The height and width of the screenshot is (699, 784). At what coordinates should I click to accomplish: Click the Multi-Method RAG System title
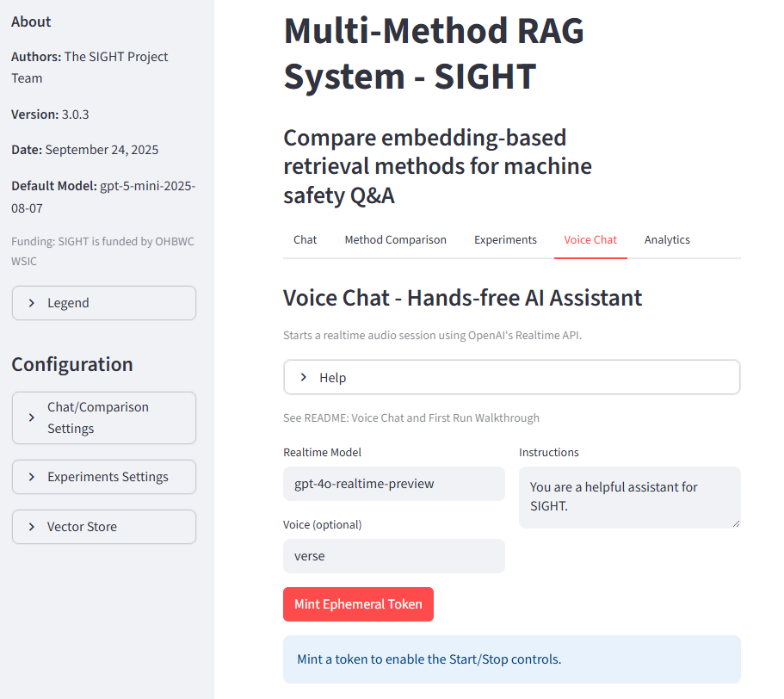tap(434, 54)
